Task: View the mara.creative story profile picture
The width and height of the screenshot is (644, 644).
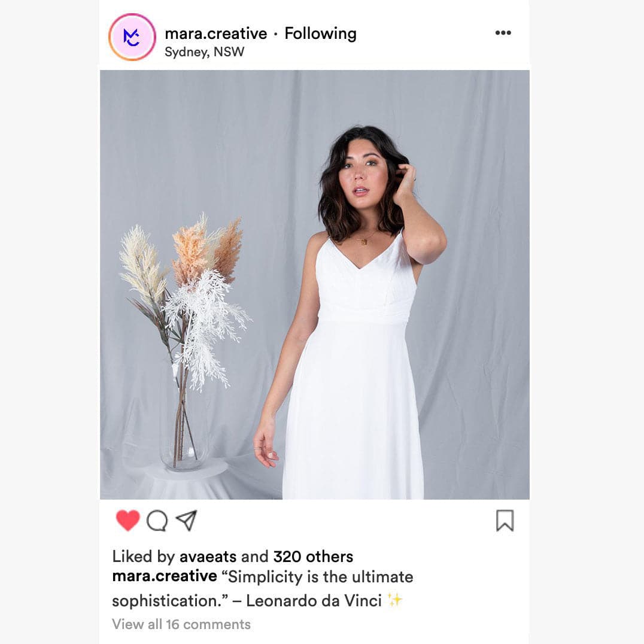Action: tap(132, 37)
